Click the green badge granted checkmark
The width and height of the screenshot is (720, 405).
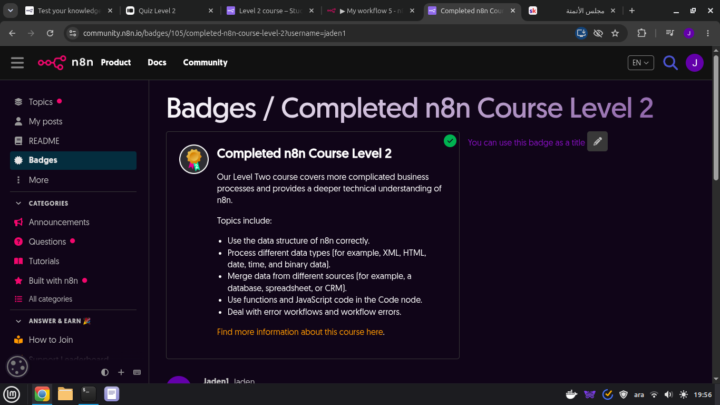click(x=450, y=141)
